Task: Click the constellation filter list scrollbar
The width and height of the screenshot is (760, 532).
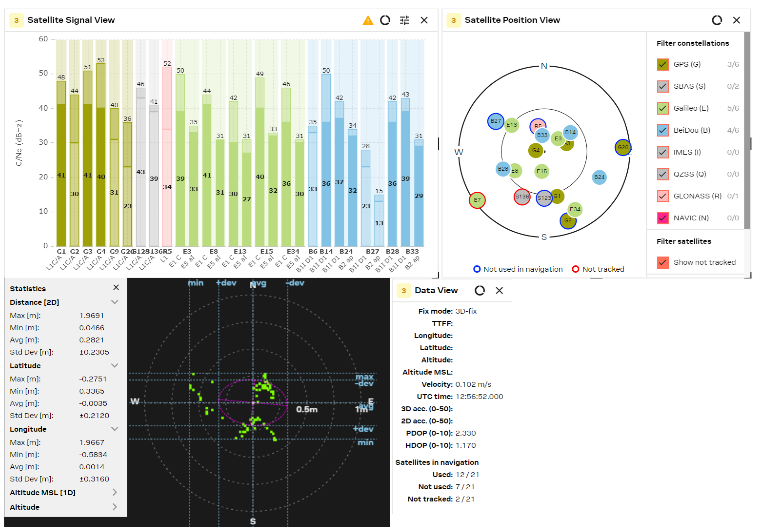Action: [x=747, y=131]
